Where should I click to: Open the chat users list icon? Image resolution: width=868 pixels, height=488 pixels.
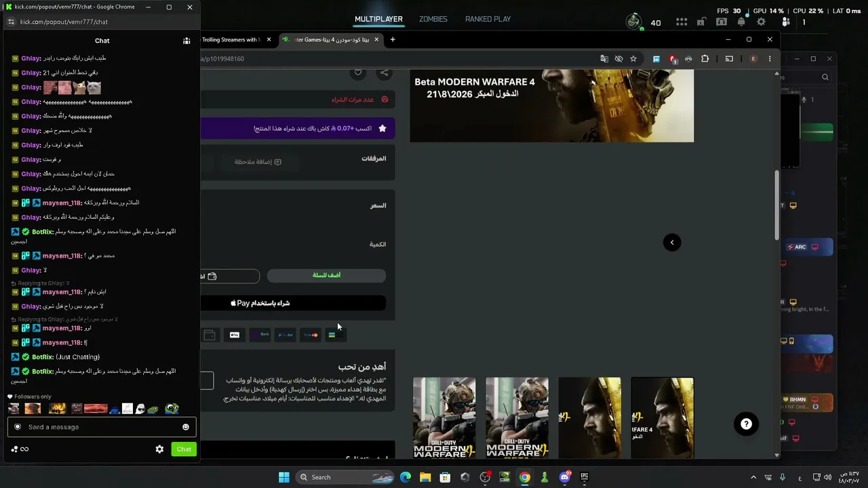(x=186, y=41)
